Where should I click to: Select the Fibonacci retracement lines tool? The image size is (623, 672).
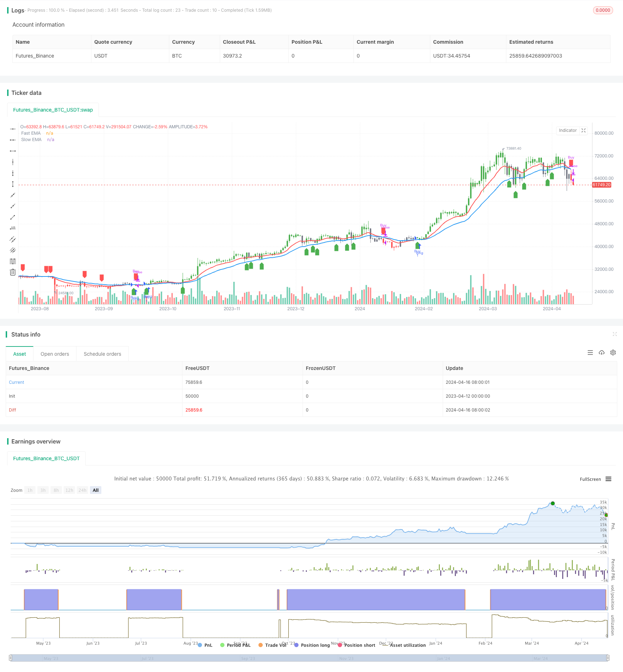[13, 261]
